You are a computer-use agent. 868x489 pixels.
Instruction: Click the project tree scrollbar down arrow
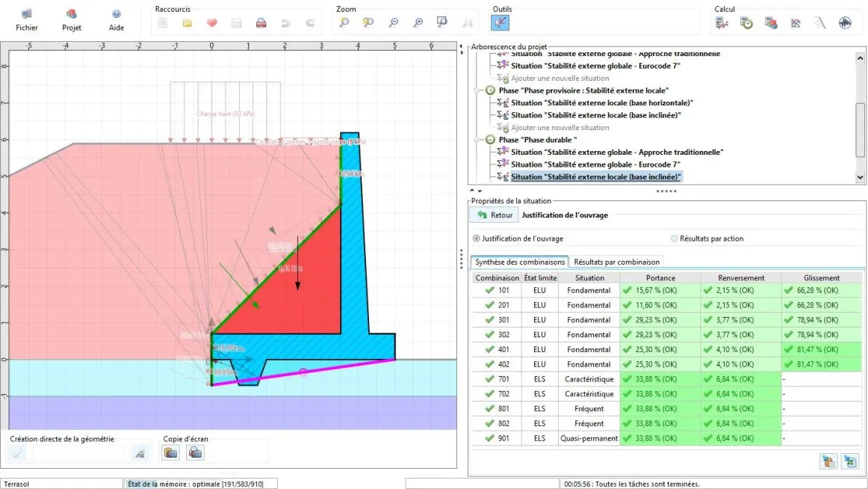pos(861,177)
